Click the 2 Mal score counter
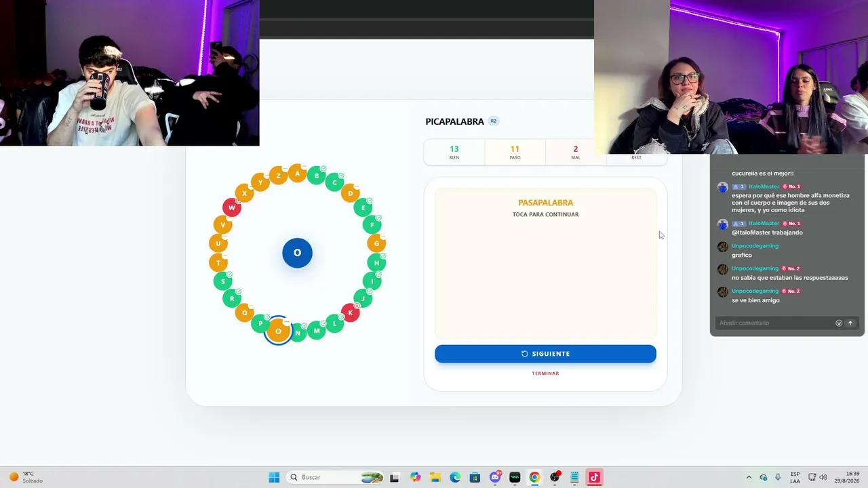The image size is (868, 488). click(575, 152)
